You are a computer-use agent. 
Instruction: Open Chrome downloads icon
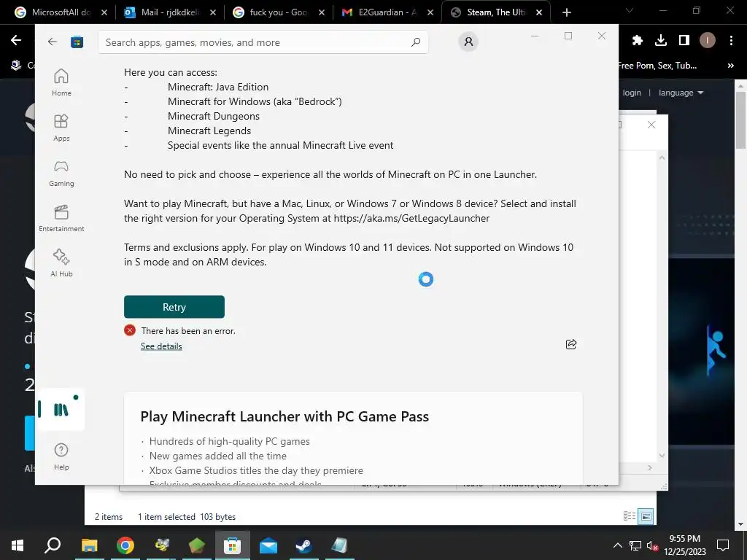[661, 41]
